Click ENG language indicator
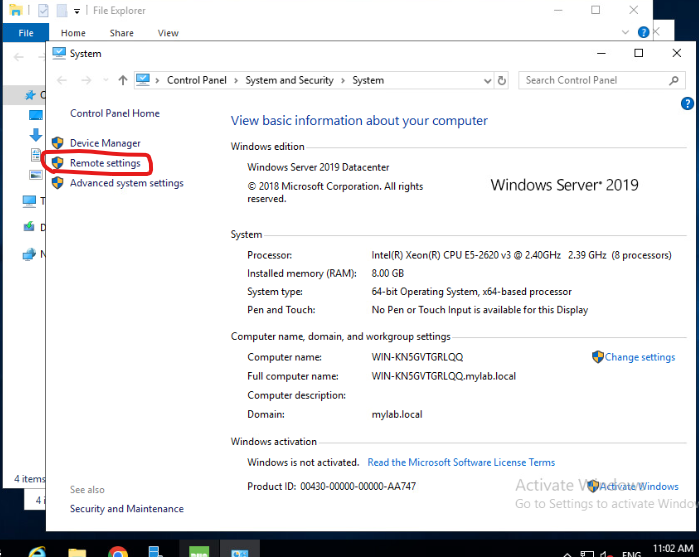The image size is (699, 557). click(631, 554)
